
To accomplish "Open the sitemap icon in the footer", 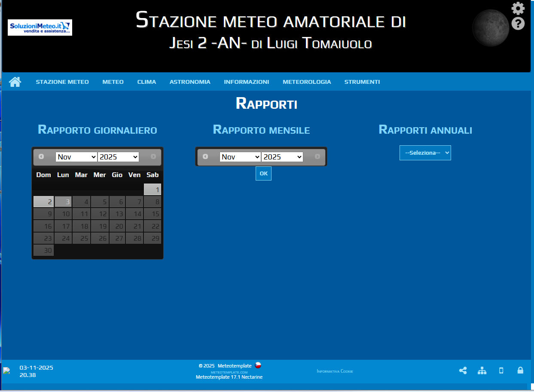I will [x=482, y=371].
